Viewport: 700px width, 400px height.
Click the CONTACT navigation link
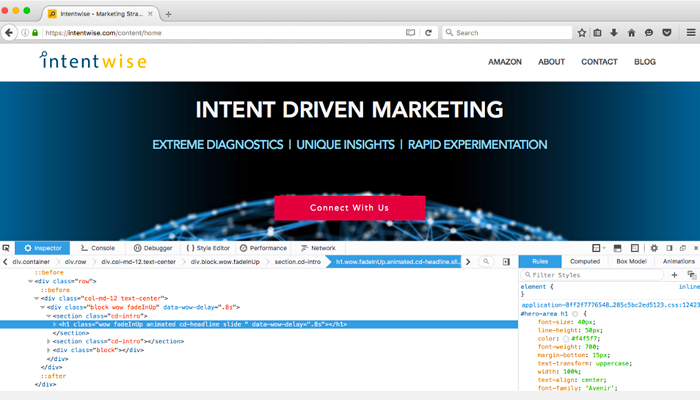tap(599, 62)
